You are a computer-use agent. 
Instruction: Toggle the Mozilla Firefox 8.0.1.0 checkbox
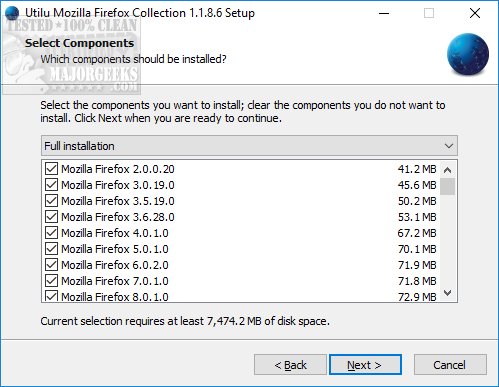(x=51, y=296)
